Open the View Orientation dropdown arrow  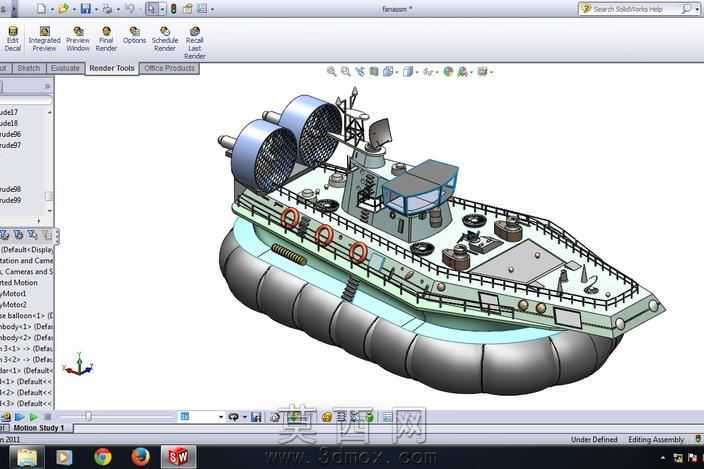pyautogui.click(x=397, y=72)
